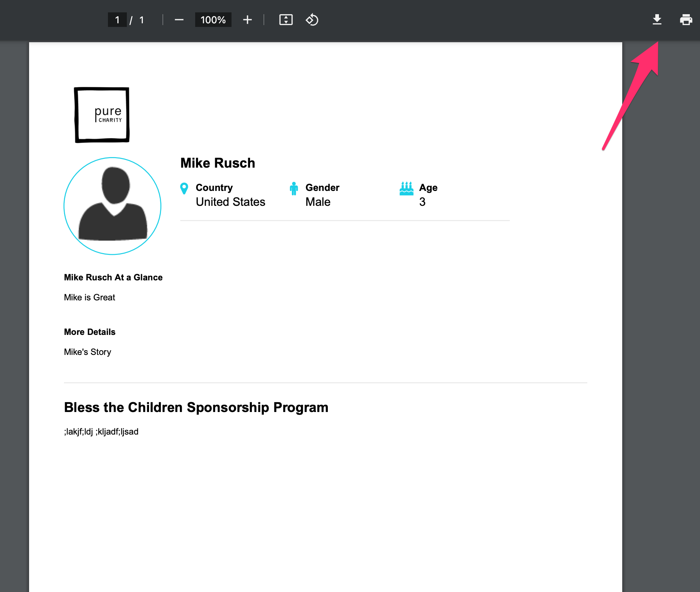700x592 pixels.
Task: Click the gender person icon
Action: click(x=294, y=189)
